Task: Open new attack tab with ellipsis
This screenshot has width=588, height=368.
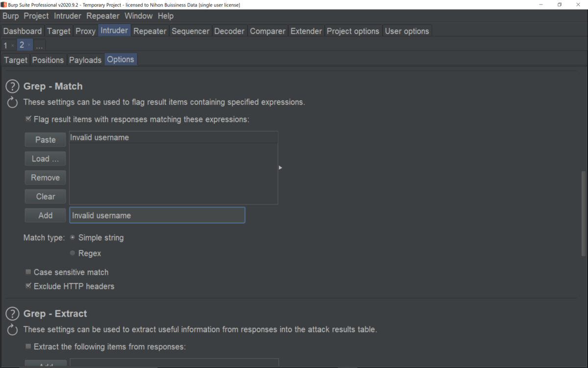Action: pyautogui.click(x=39, y=45)
